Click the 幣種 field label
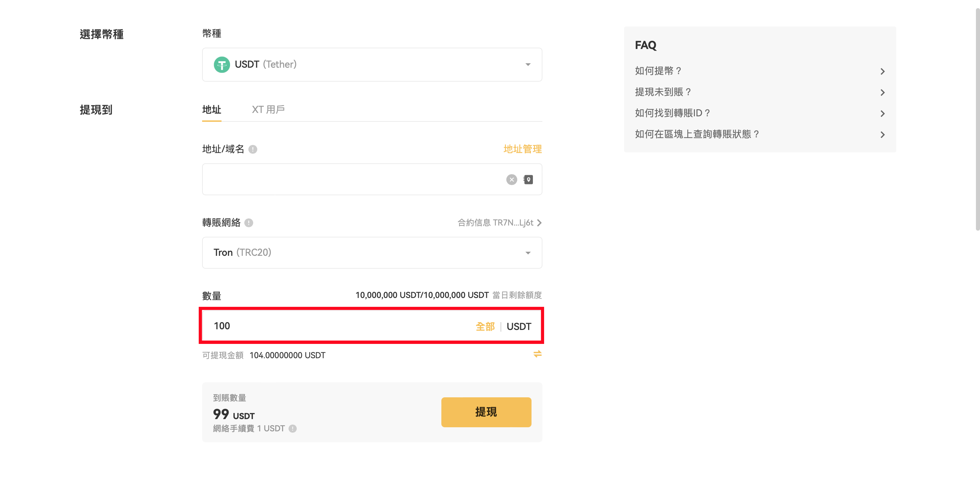This screenshot has height=481, width=980. coord(212,33)
